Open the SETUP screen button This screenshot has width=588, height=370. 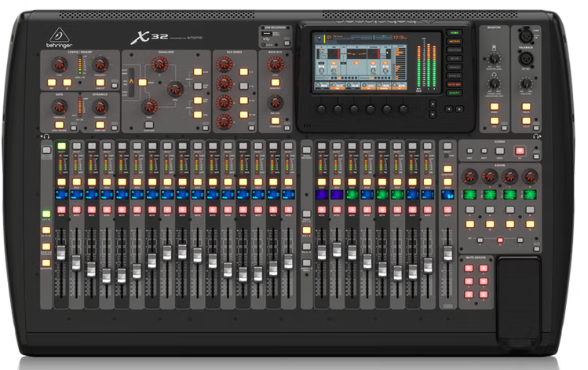pos(454,59)
